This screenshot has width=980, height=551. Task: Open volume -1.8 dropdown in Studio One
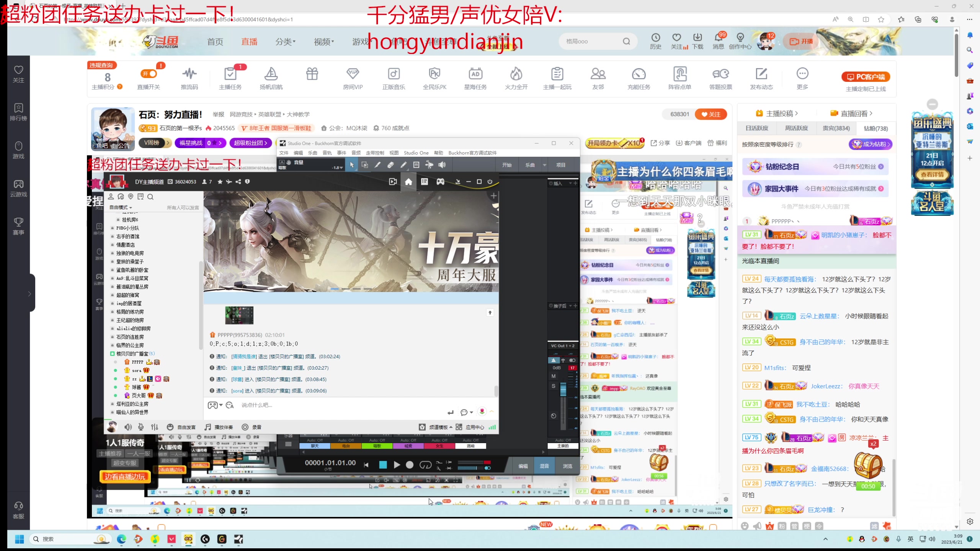(x=337, y=168)
